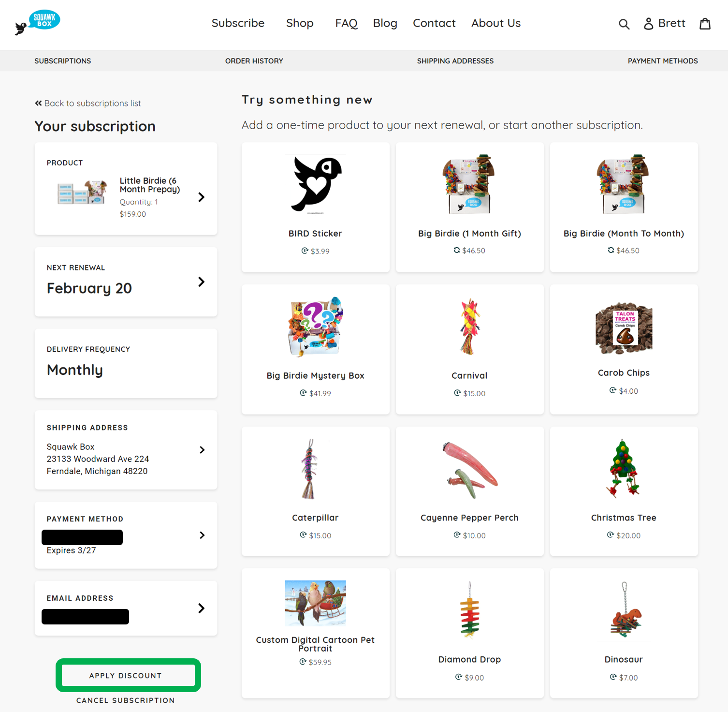Click the Carnival price icon

(x=457, y=393)
